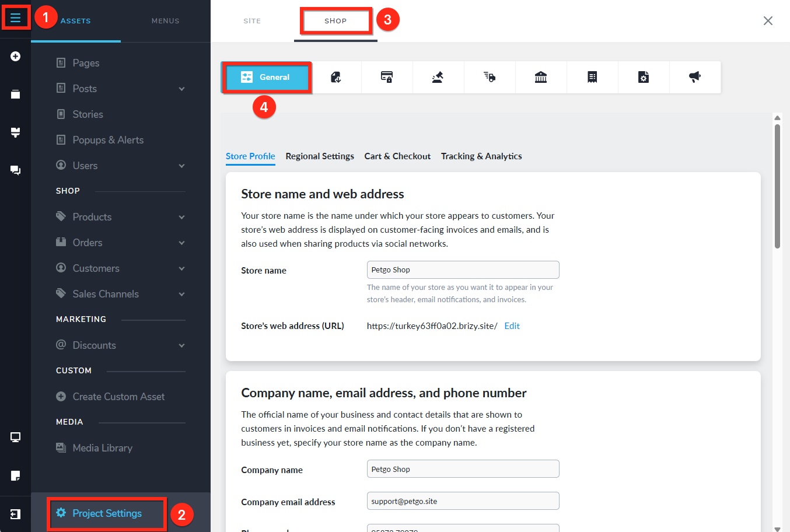Open the invoice receipt icon tab
790x532 pixels.
point(592,77)
